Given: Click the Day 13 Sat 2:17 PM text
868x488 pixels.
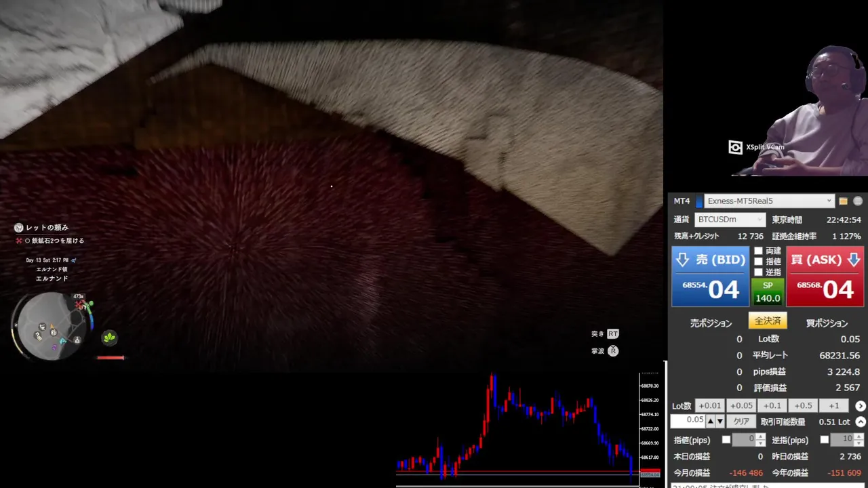Looking at the screenshot, I should coord(47,260).
